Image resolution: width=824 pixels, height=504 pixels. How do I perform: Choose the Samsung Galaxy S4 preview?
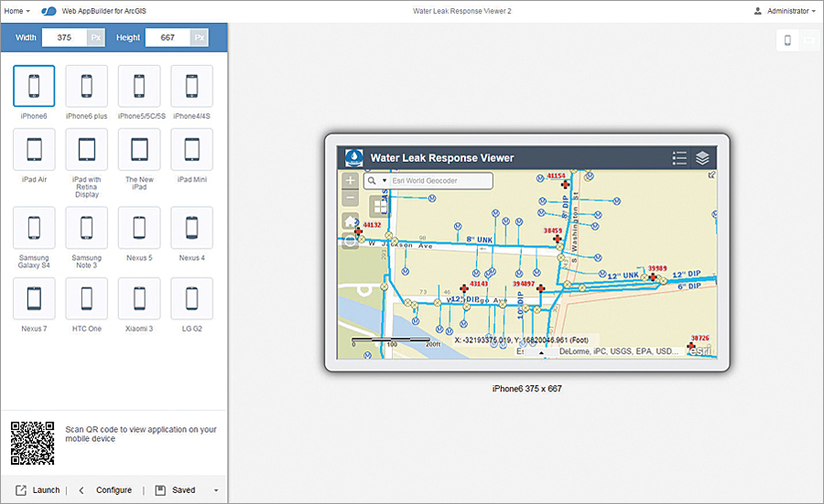(x=34, y=228)
